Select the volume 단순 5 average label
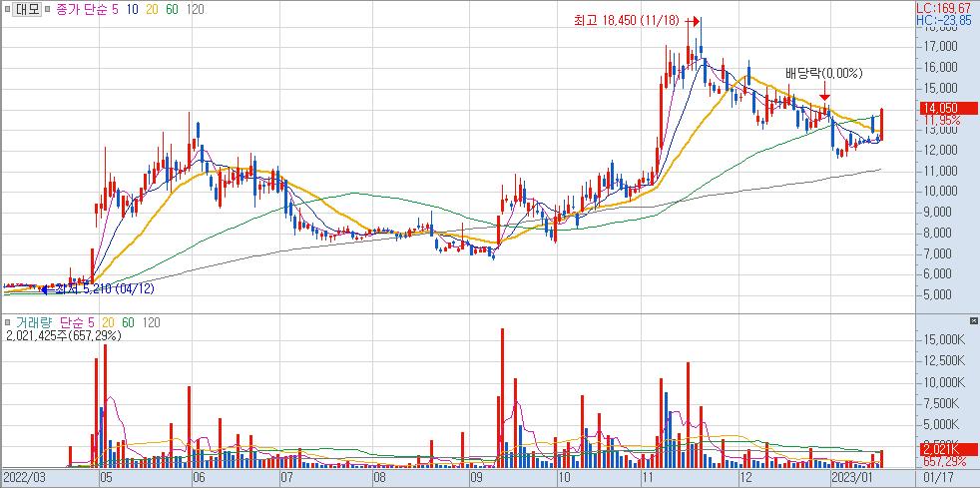Viewport: 980px width, 488px height. point(78,322)
